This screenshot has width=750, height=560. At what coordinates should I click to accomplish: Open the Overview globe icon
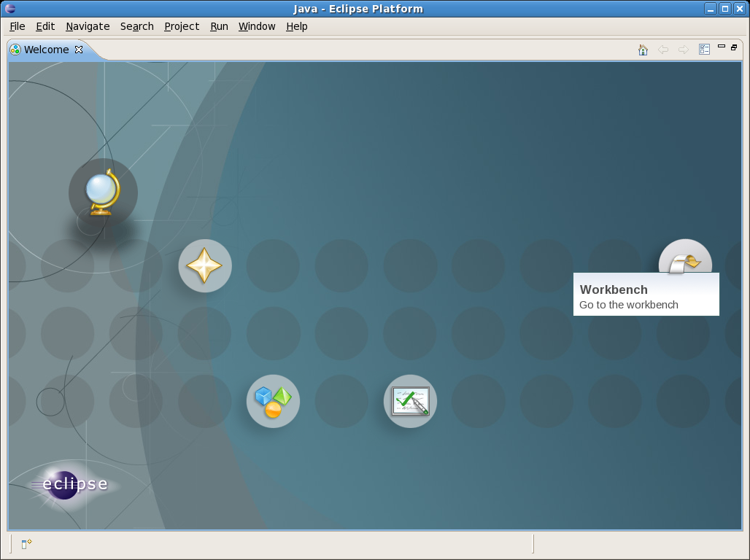[x=103, y=192]
